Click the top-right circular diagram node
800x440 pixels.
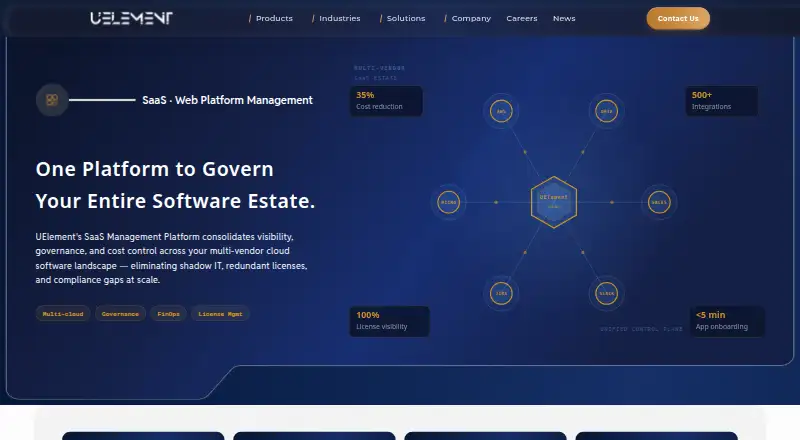pyautogui.click(x=606, y=111)
